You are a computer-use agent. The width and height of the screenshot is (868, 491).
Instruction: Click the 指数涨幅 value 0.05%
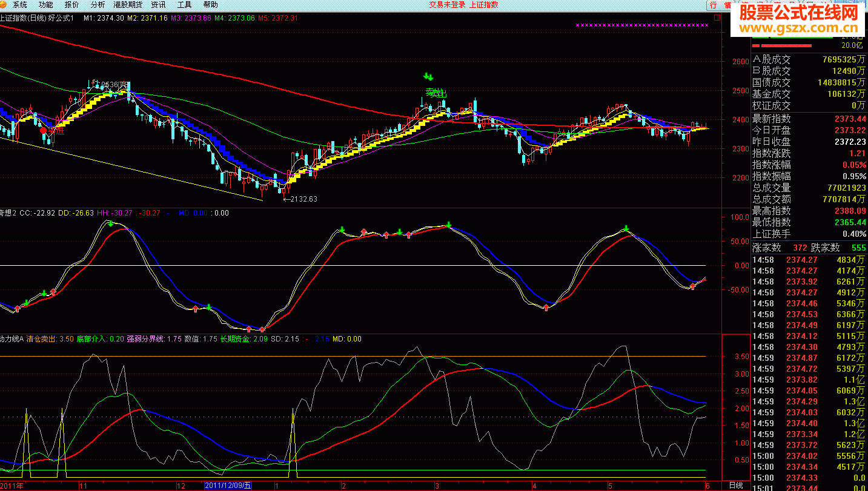(854, 165)
